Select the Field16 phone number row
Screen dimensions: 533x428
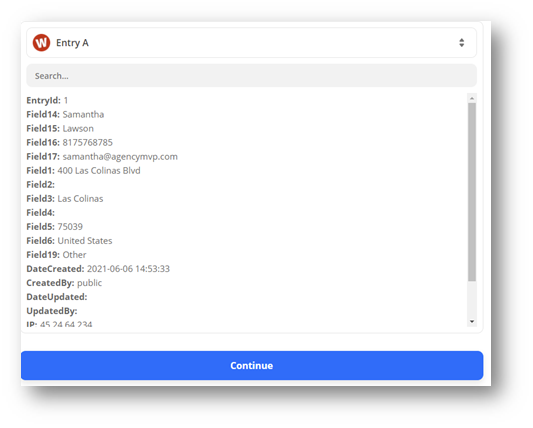70,142
